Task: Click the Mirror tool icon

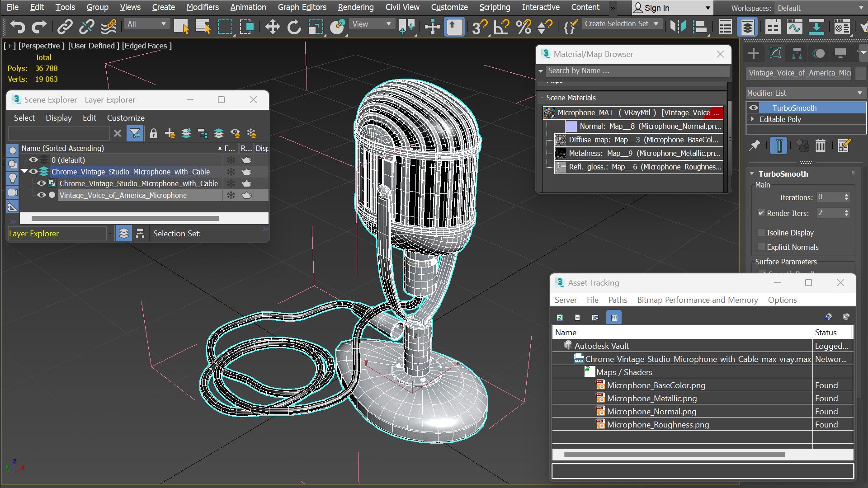Action: 678,27
